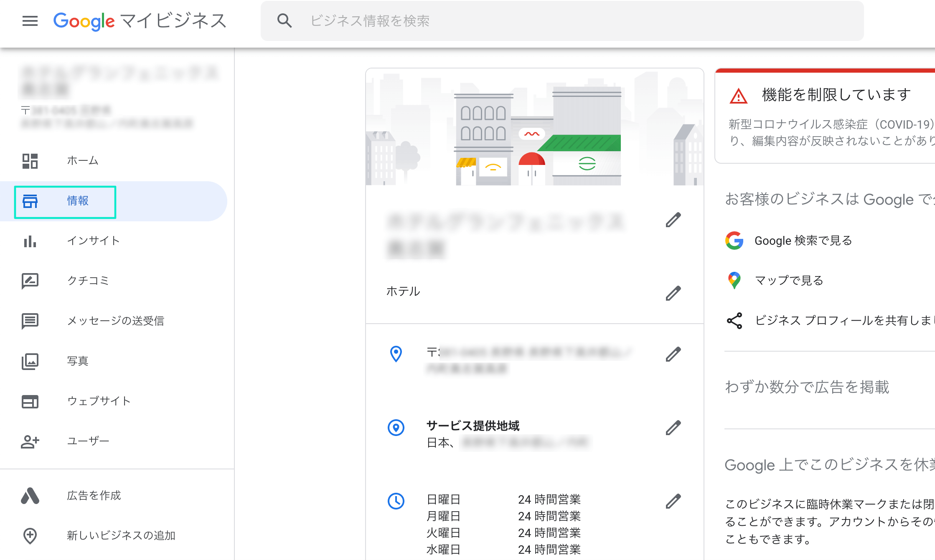This screenshot has height=560, width=935.
Task: Click the blurred business name in sidebar
Action: pyautogui.click(x=120, y=81)
